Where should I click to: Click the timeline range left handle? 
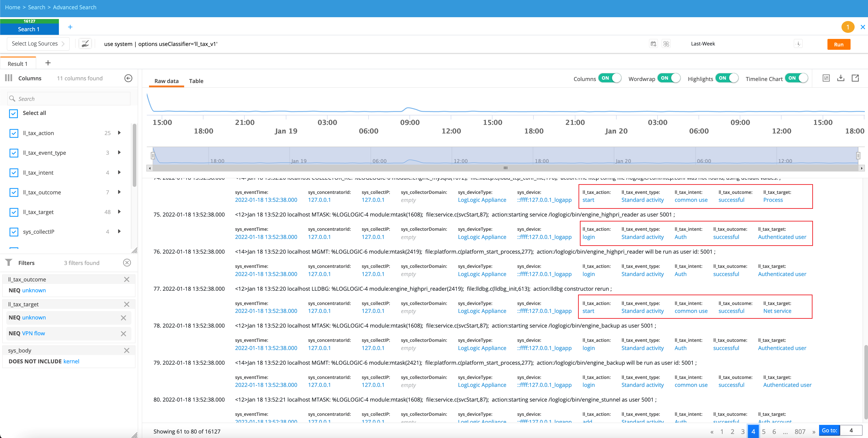(x=153, y=155)
